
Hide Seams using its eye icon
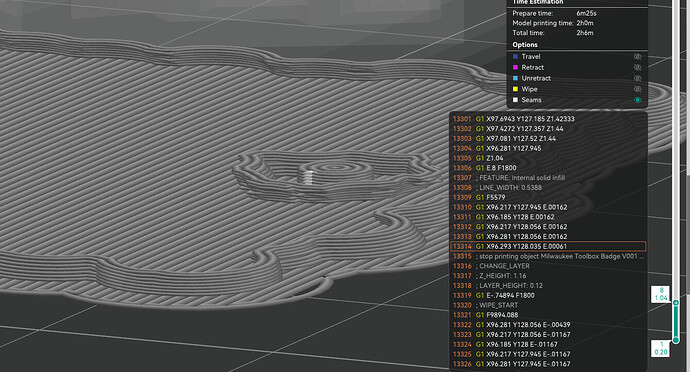(x=637, y=100)
